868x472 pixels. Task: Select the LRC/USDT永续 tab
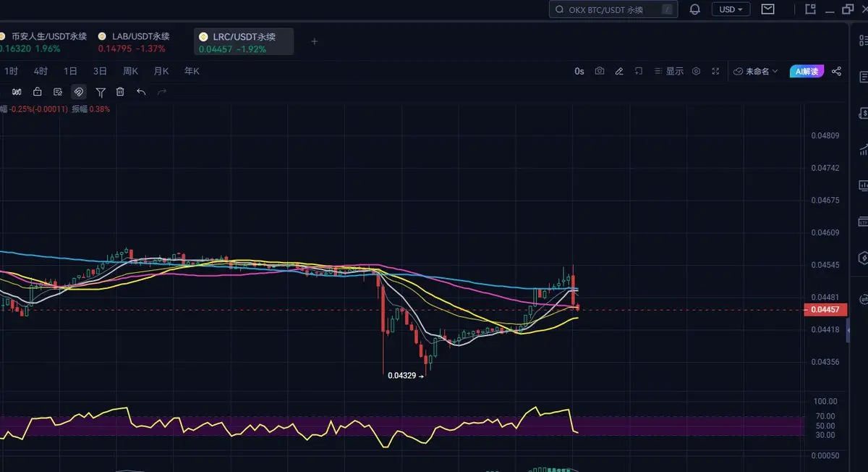[x=244, y=42]
